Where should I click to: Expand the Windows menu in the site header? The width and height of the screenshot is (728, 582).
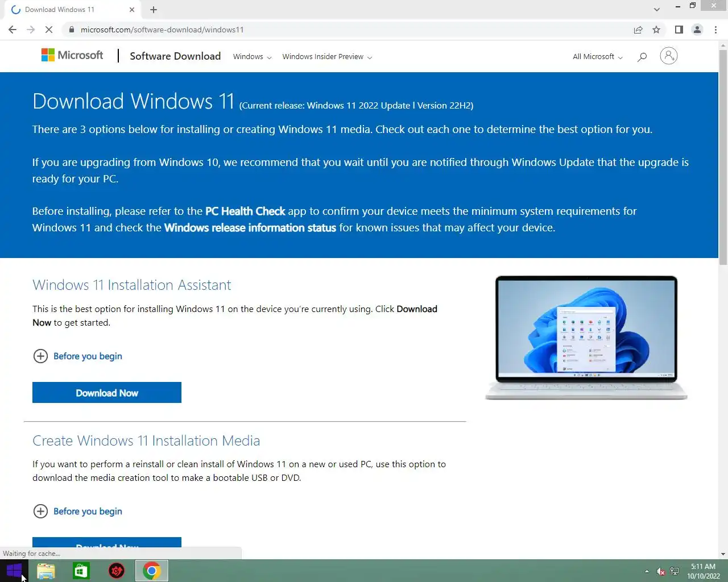point(253,56)
